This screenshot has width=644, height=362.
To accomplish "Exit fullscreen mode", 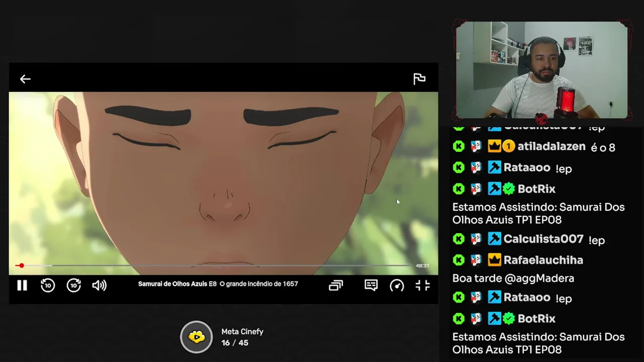I will pos(423,286).
